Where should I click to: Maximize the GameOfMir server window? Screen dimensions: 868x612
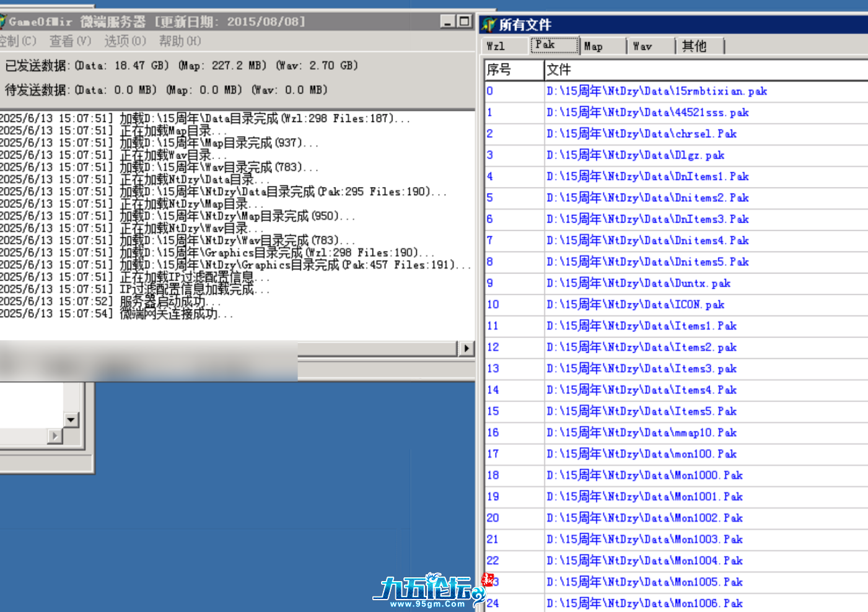[x=464, y=22]
